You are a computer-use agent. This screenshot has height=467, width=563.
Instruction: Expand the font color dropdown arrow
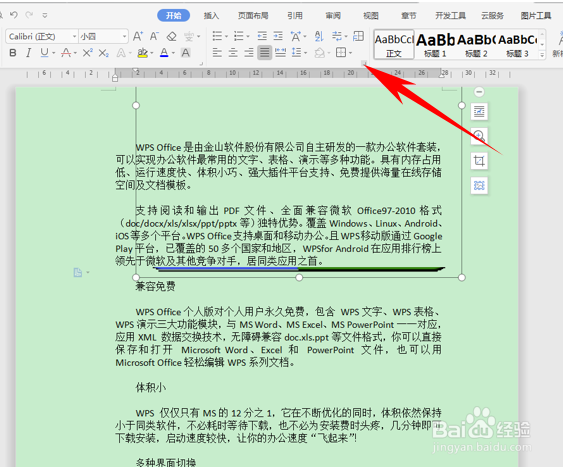pos(173,53)
